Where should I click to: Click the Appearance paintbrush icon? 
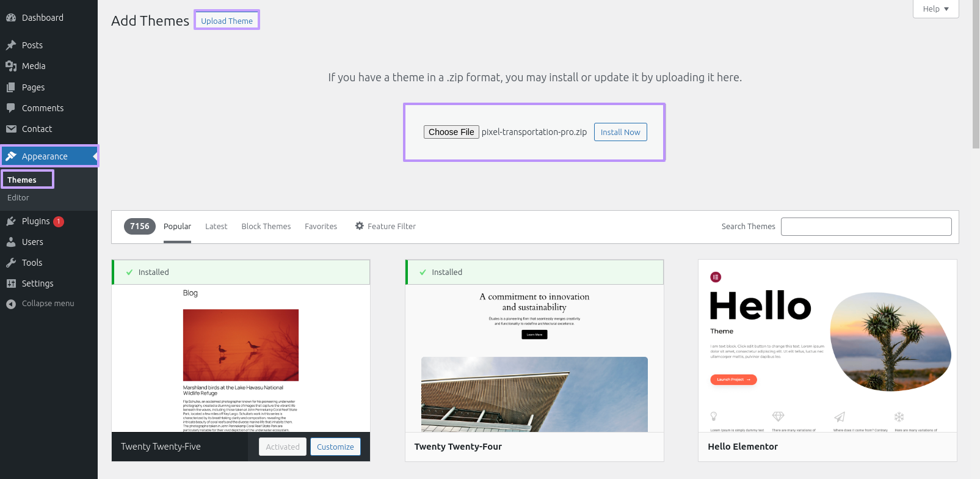11,156
